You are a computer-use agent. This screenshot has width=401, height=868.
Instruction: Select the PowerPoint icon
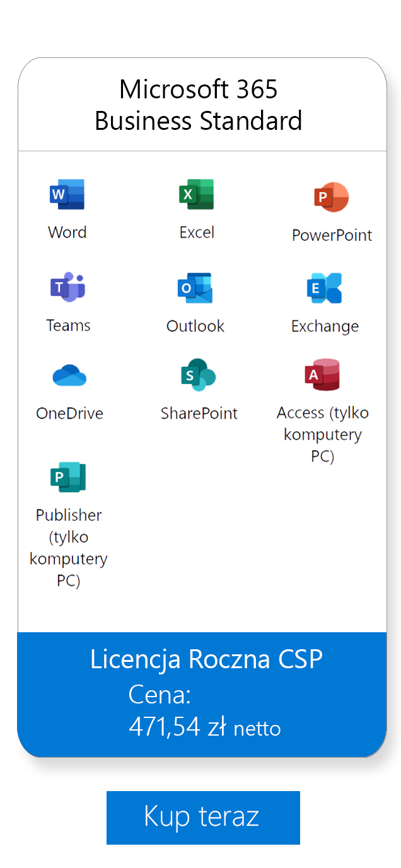[x=331, y=197]
